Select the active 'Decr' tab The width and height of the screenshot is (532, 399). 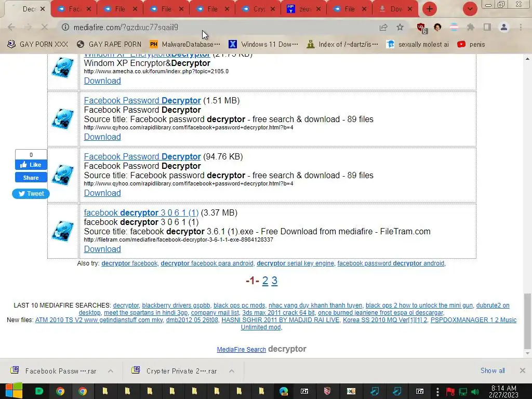[x=29, y=9]
